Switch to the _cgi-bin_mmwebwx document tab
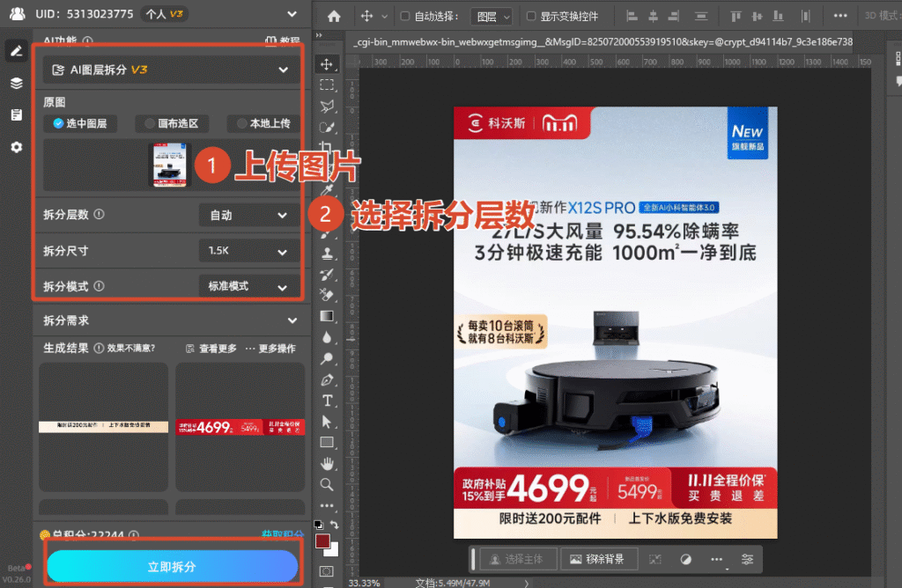Screen dimensions: 902x588 tap(603, 42)
